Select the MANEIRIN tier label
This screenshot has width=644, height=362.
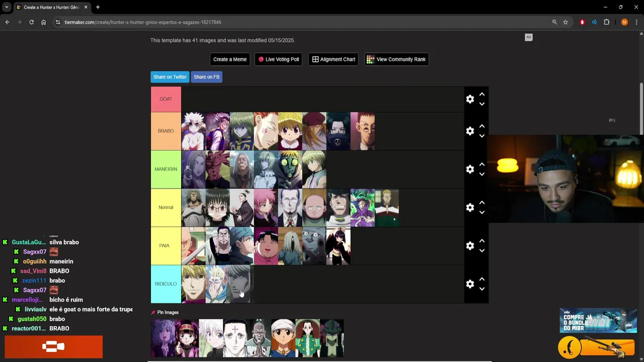click(166, 169)
